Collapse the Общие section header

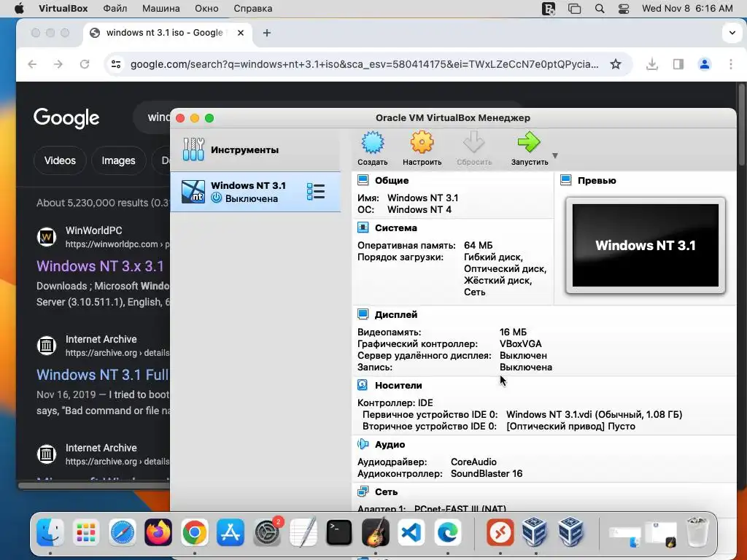coord(391,181)
